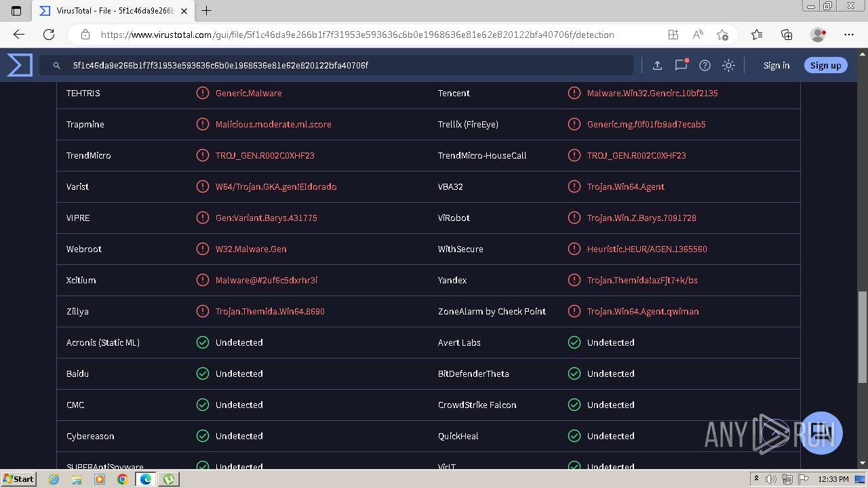Click the Sign in link

point(776,65)
